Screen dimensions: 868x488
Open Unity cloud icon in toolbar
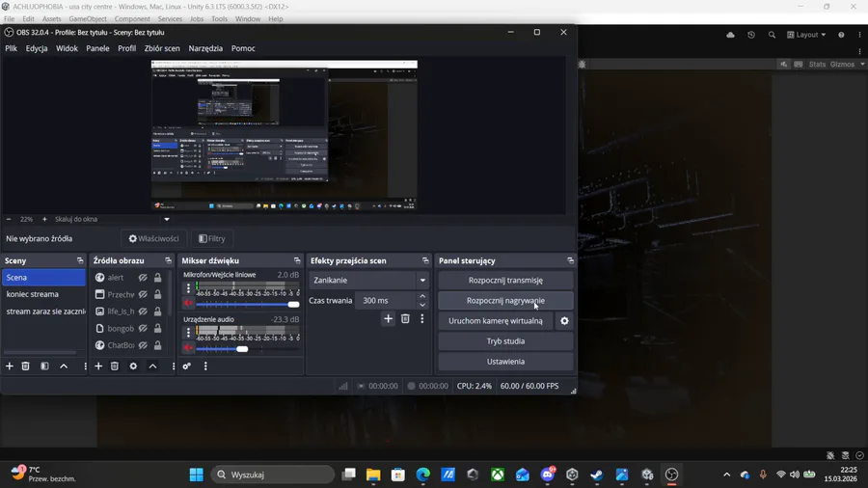[731, 35]
